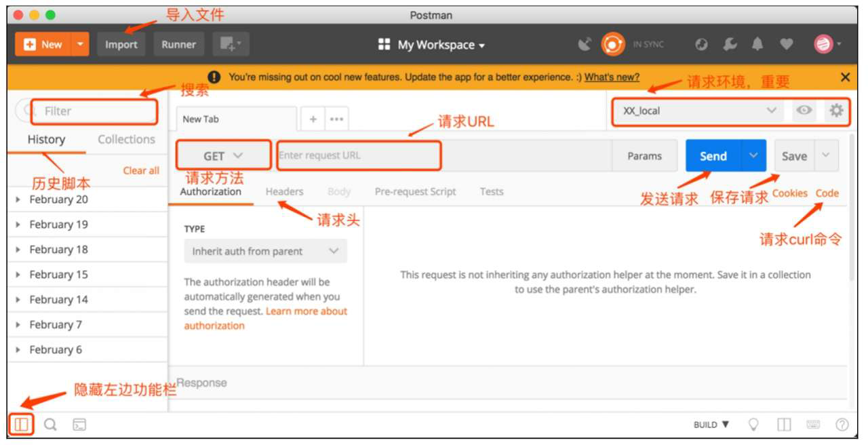
Task: Expand the February 20 history group
Action: click(x=87, y=199)
